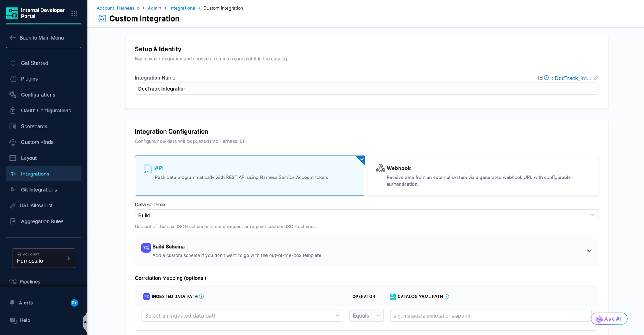Click the Plugins puzzle icon
This screenshot has width=644, height=335.
click(x=13, y=79)
